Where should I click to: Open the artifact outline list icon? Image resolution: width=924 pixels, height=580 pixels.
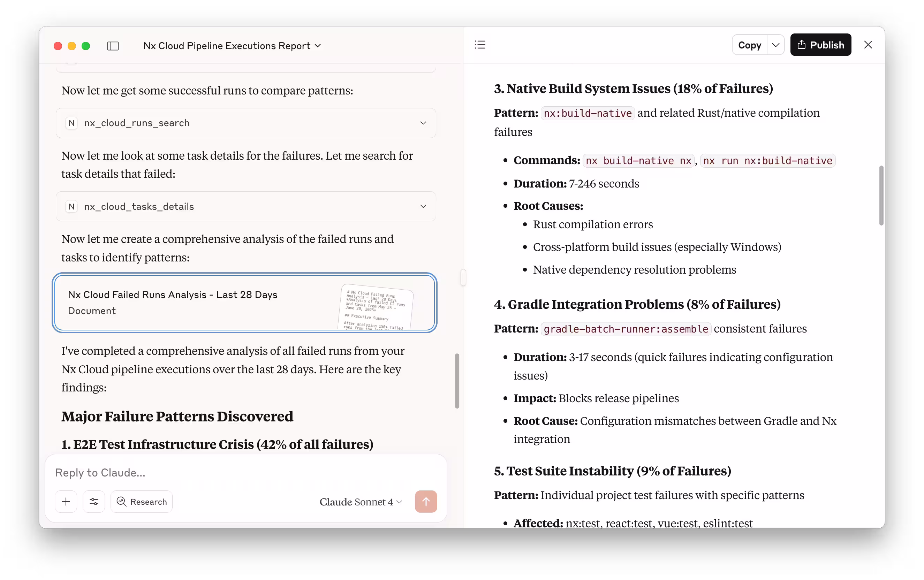tap(480, 45)
